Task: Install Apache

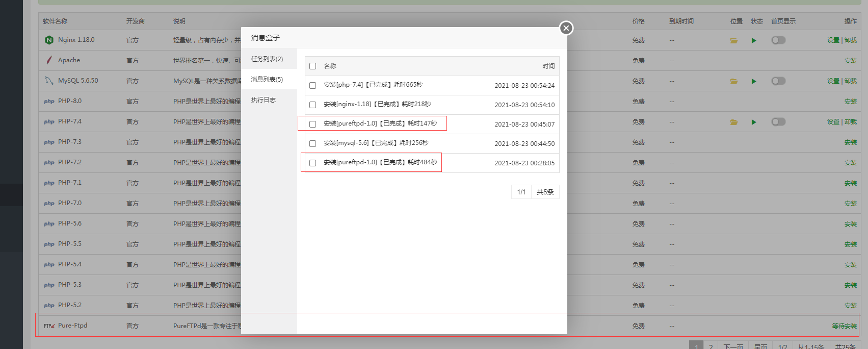Action: coord(851,61)
